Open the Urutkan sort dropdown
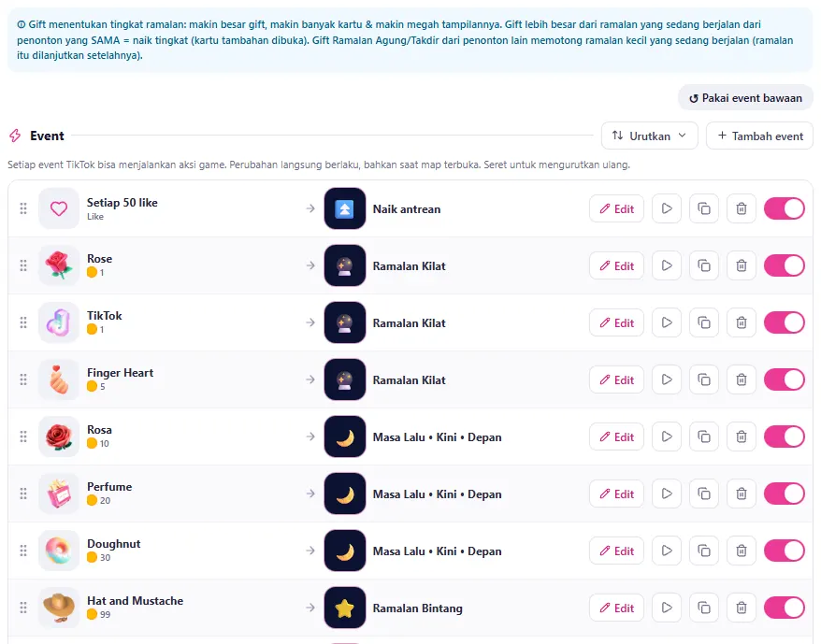821x644 pixels. click(649, 136)
